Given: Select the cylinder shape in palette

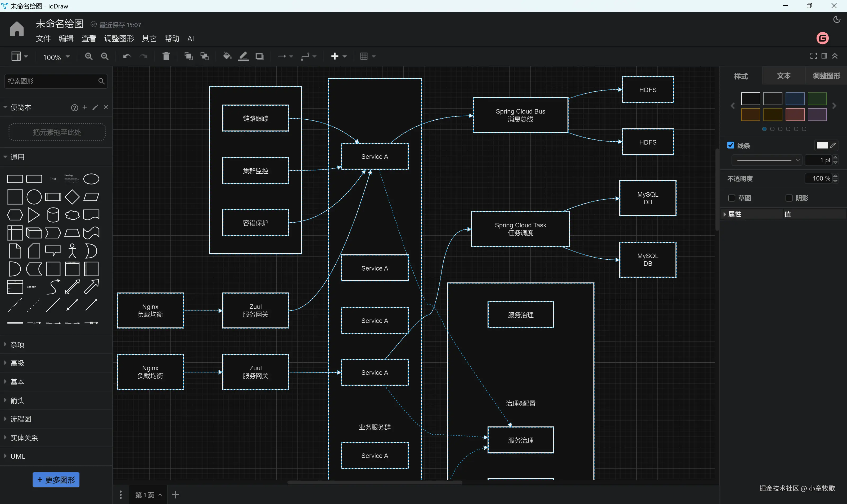Looking at the screenshot, I should 53,215.
